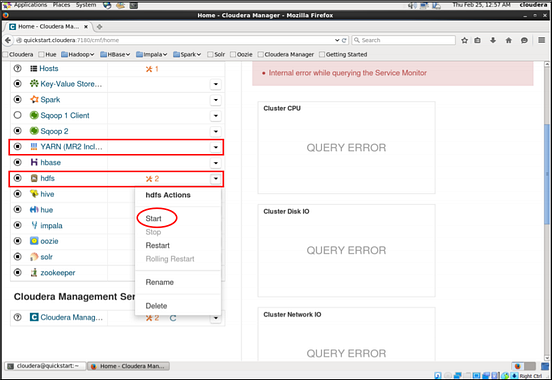Open Spark actions dropdown
Viewport: 552px width, 380px height.
pyautogui.click(x=215, y=100)
